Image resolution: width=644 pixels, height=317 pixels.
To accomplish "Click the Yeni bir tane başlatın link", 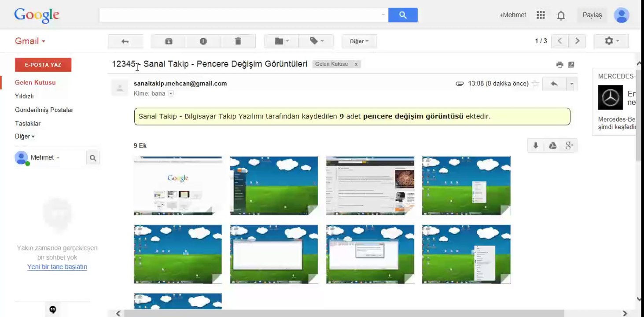I will pyautogui.click(x=57, y=267).
